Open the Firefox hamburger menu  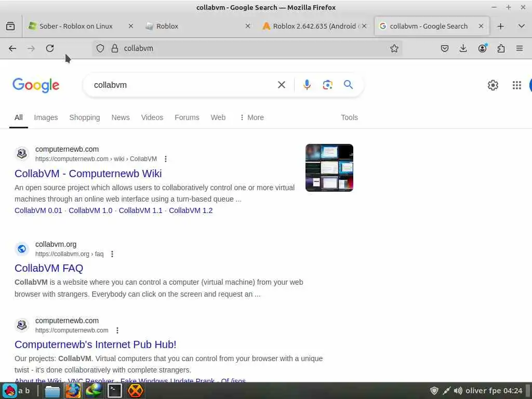pos(520,48)
